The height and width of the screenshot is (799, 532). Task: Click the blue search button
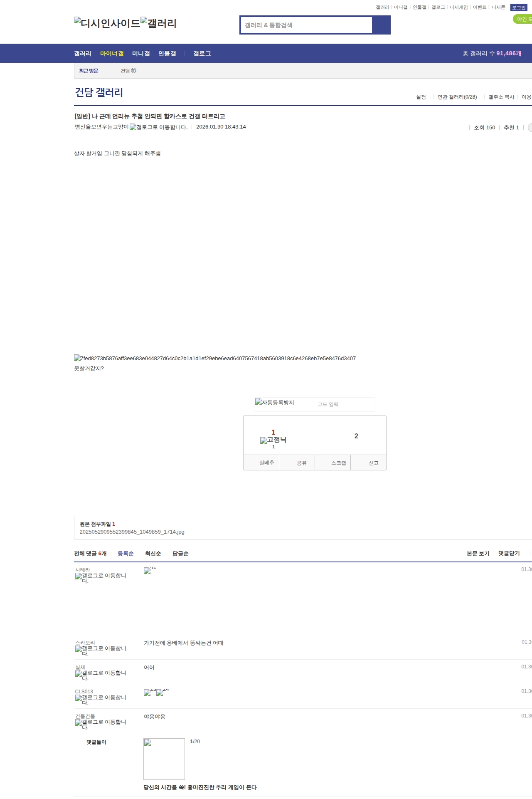(x=381, y=25)
